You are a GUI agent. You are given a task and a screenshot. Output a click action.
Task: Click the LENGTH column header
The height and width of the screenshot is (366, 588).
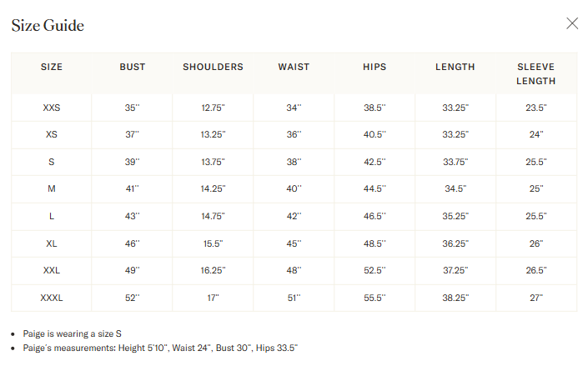(455, 67)
